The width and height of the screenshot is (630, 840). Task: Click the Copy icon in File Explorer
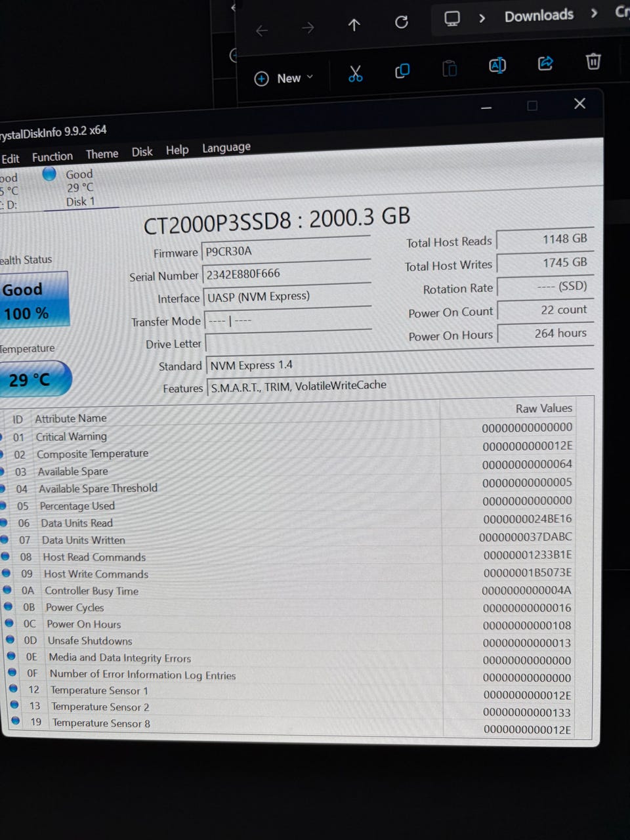[402, 71]
